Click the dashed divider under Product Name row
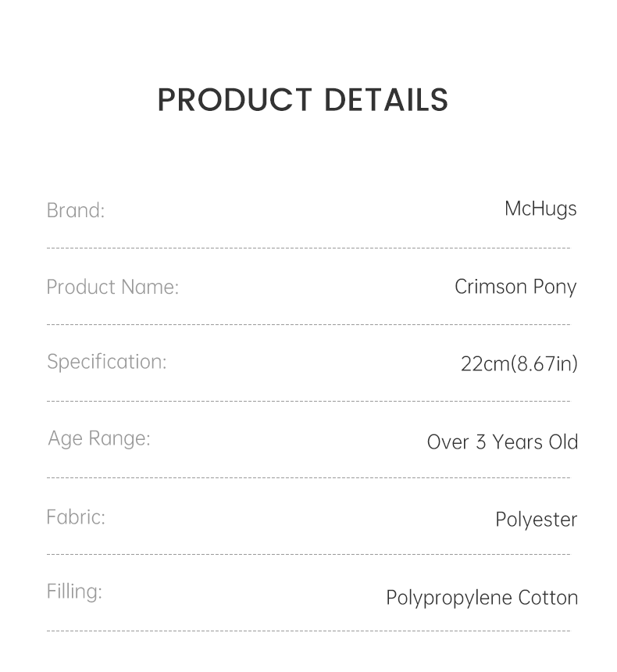Viewport: 617px width, 672px height. click(x=308, y=324)
